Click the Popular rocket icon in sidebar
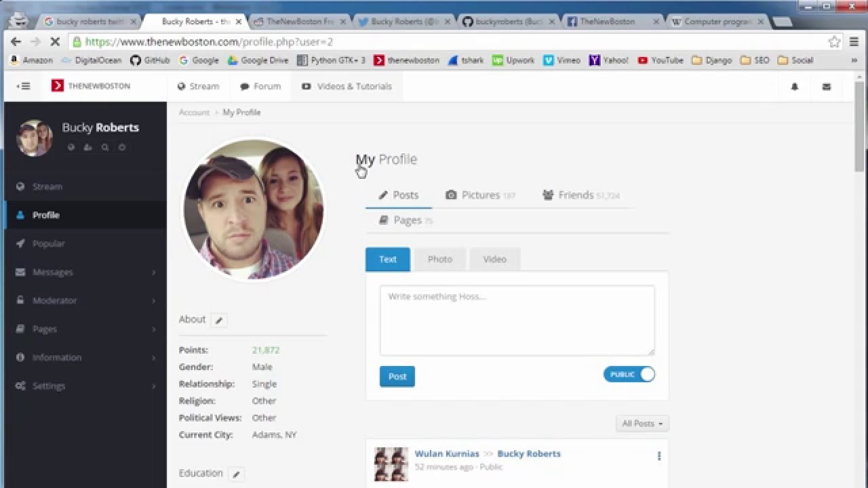 point(20,243)
